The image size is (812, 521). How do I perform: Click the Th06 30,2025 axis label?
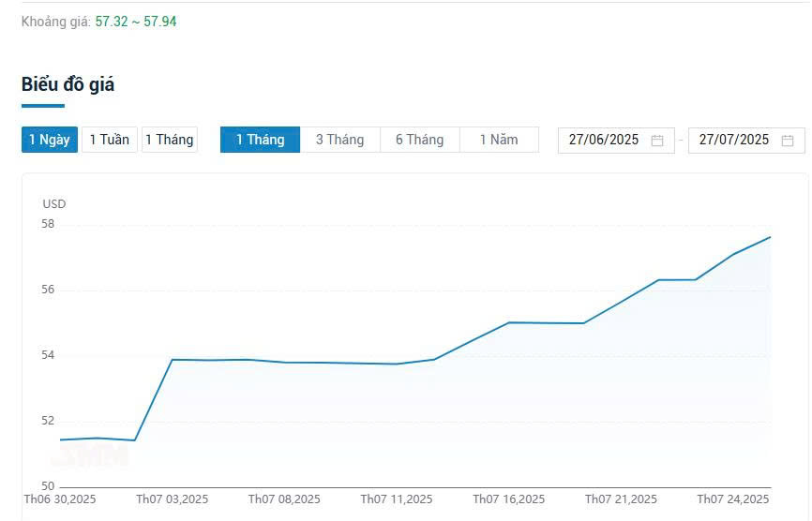pyautogui.click(x=60, y=499)
